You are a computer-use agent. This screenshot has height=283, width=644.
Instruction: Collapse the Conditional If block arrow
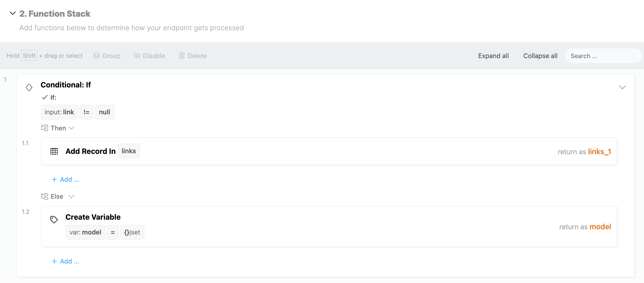point(622,87)
